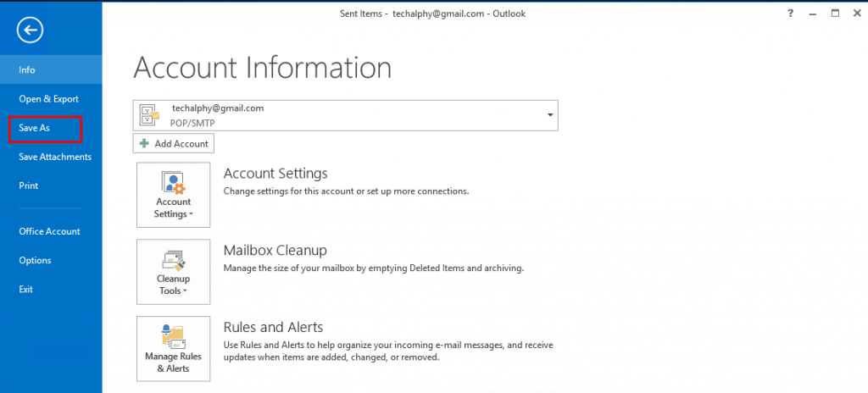The image size is (868, 393).
Task: Open Outlook Options
Action: point(51,260)
